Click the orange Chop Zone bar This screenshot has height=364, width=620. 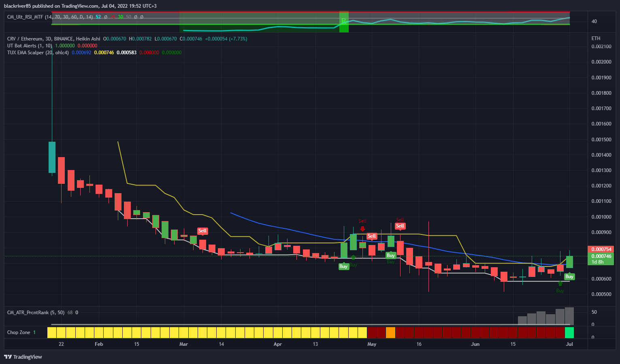pyautogui.click(x=391, y=333)
